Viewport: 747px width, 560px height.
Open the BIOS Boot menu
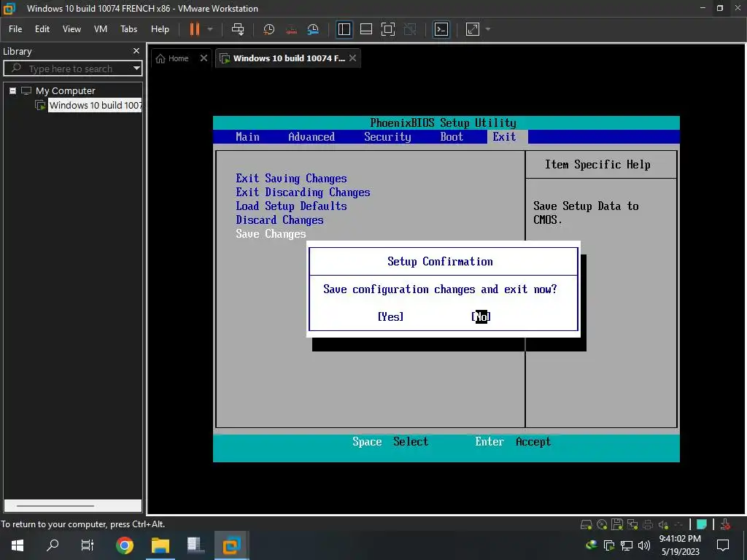[x=452, y=136]
